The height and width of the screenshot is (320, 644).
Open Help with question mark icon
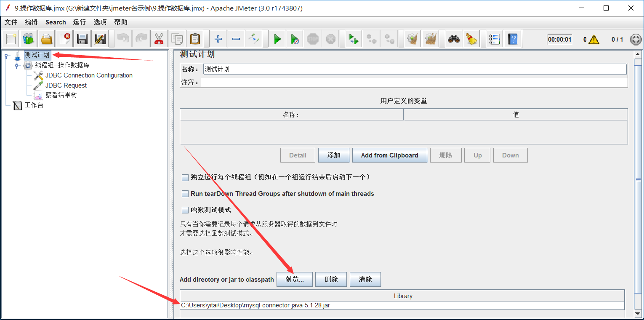(512, 39)
